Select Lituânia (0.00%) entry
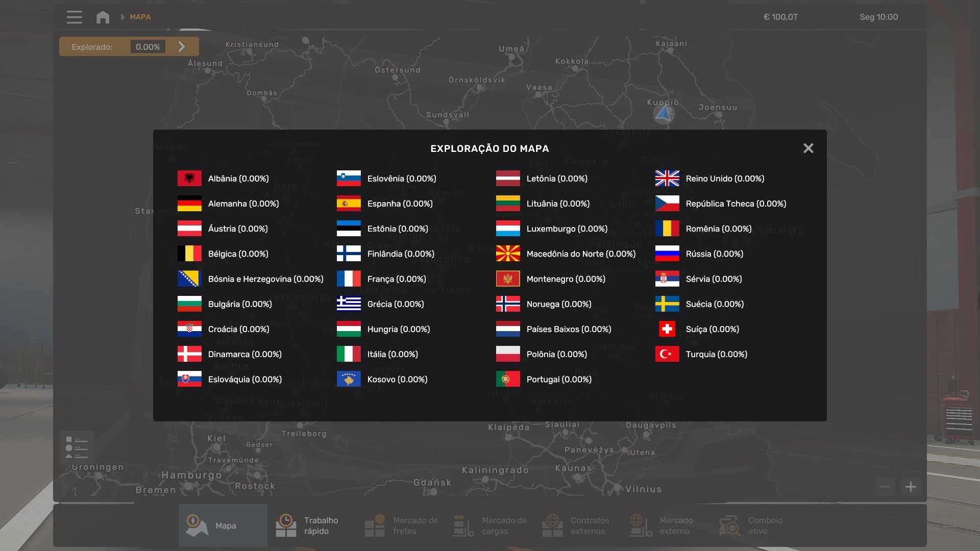Image resolution: width=980 pixels, height=551 pixels. click(543, 204)
